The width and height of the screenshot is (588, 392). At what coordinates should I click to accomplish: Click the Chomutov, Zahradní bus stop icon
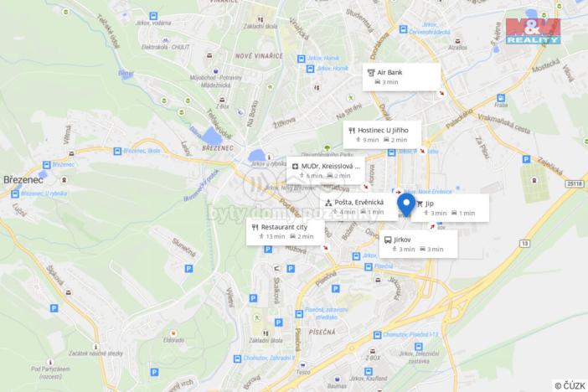[237, 359]
